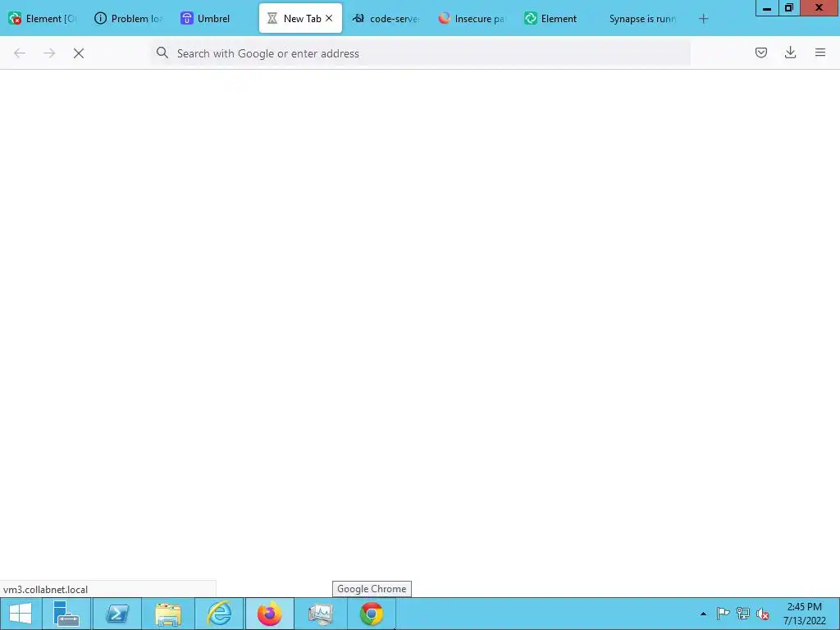Open the Downloads panel icon

click(790, 52)
